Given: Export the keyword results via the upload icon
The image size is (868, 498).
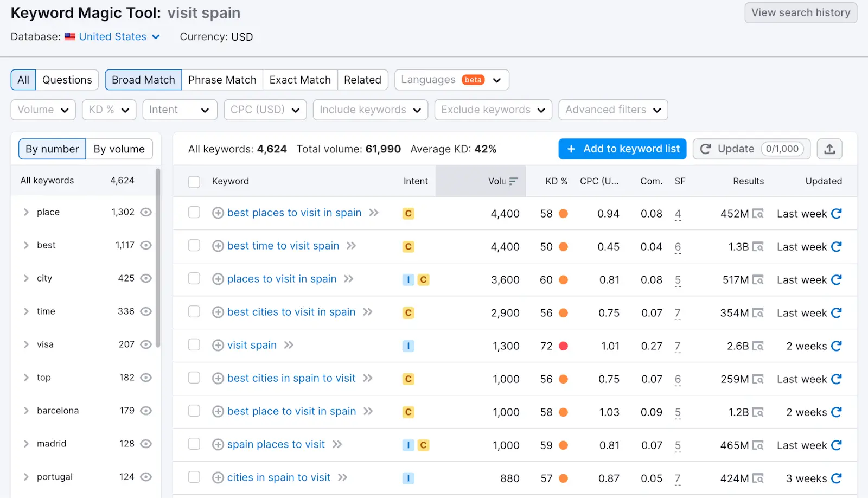Looking at the screenshot, I should coord(829,149).
